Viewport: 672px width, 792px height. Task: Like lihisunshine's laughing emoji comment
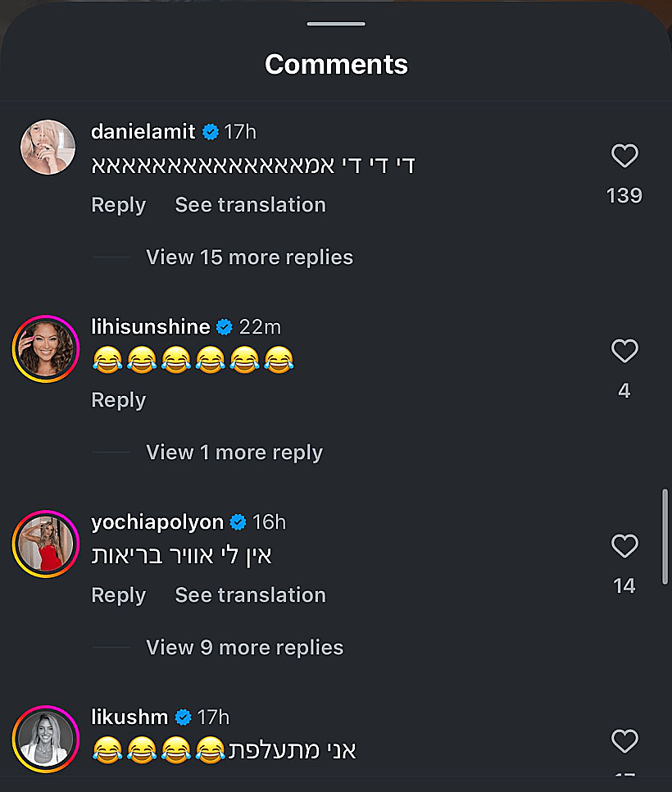(x=624, y=351)
